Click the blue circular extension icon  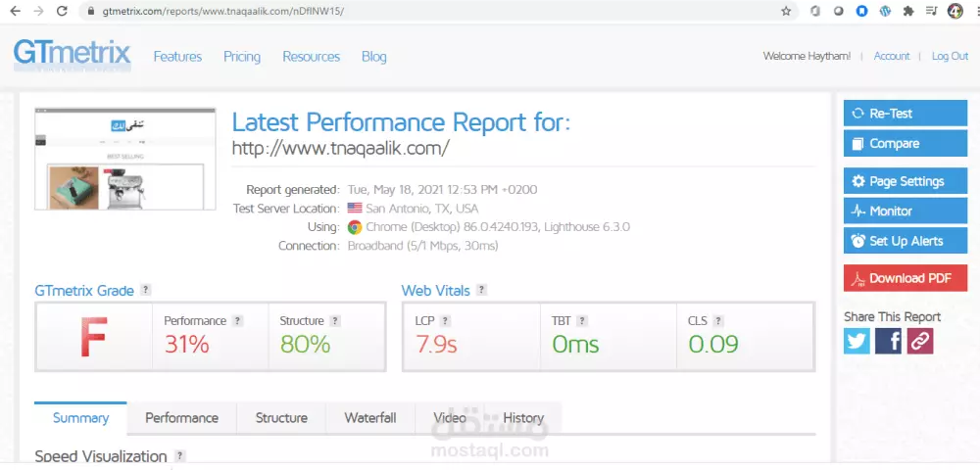click(x=861, y=11)
